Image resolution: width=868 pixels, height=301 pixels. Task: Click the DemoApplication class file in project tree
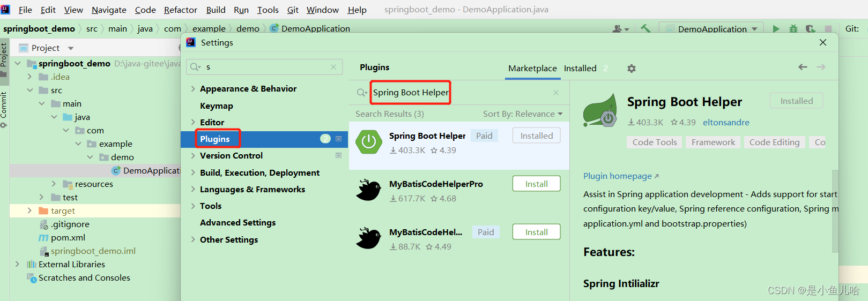tap(146, 170)
